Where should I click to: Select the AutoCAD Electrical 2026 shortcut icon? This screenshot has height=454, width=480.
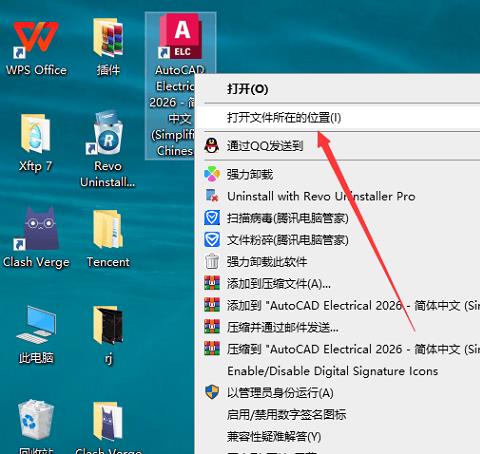click(x=180, y=37)
